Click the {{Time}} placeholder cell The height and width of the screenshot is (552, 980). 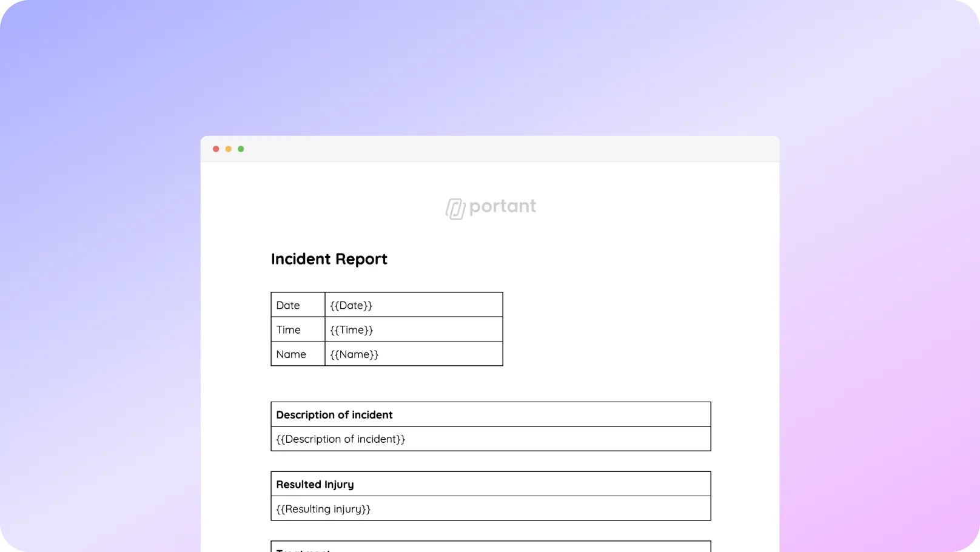(414, 329)
